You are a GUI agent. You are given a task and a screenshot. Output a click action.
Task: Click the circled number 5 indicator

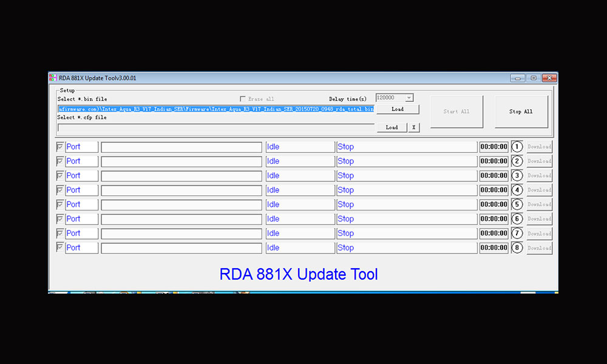[x=517, y=204]
